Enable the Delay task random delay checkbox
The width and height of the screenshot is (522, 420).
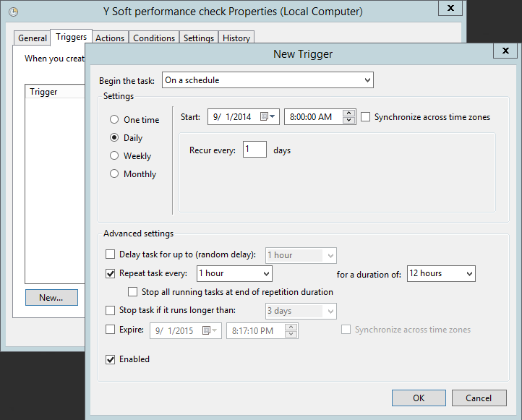pyautogui.click(x=111, y=254)
